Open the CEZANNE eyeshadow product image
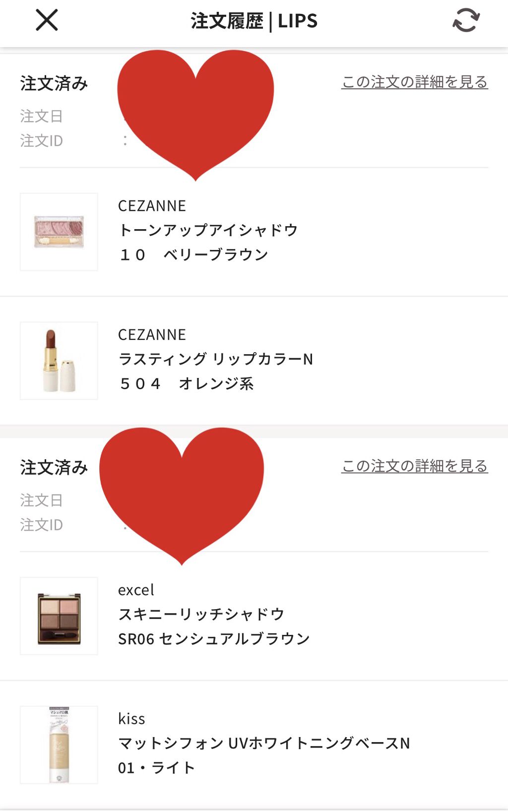The width and height of the screenshot is (508, 812). (x=59, y=232)
